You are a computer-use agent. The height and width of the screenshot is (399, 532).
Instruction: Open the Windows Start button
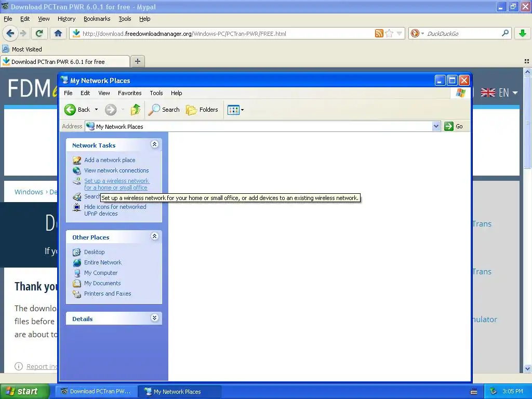(x=24, y=391)
